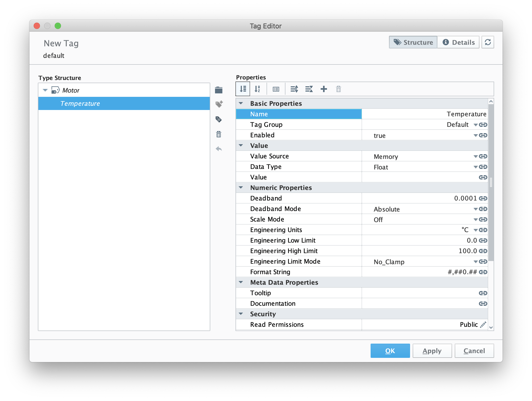Click the binding link icon for Deadband Mode
This screenshot has width=532, height=401.
(483, 209)
